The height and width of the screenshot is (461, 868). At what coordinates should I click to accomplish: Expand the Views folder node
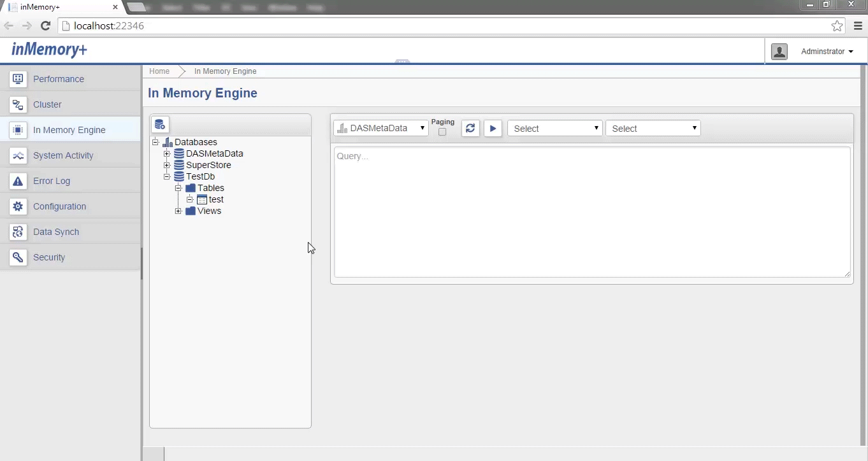point(178,211)
